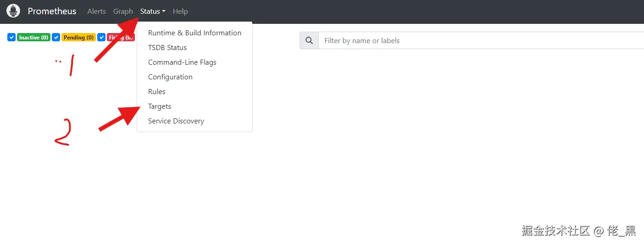Screen dimensions: 644x245
Task: Click the Prometheus flame logo icon
Action: coord(13,11)
